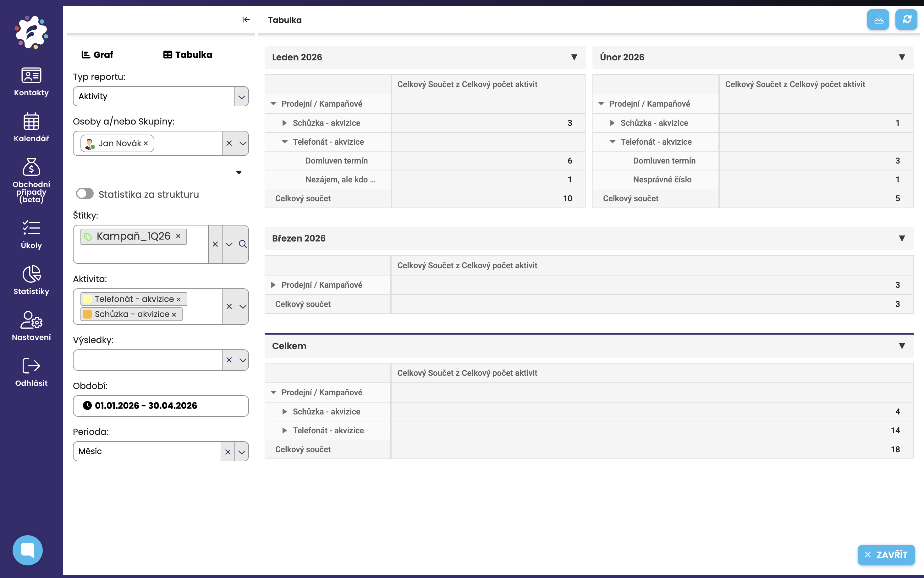Viewport: 924px width, 578px height.
Task: Open the Kontakty section
Action: click(x=31, y=81)
